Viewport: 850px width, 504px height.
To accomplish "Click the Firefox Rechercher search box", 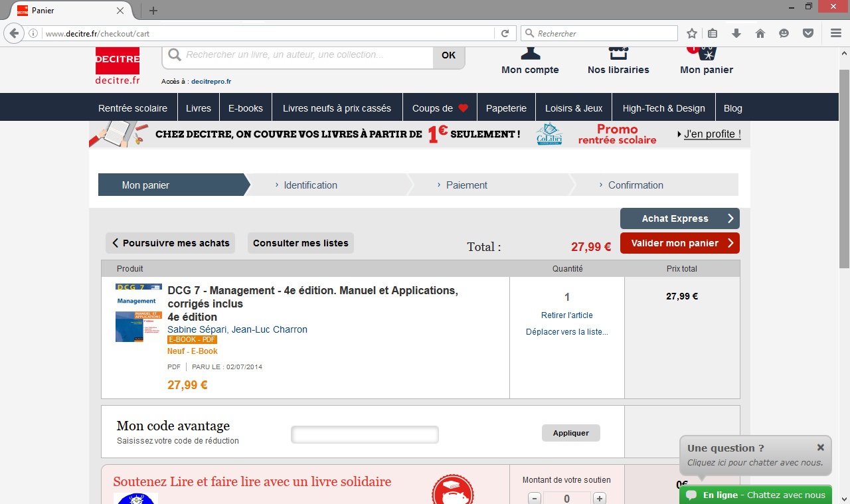I will 599,33.
